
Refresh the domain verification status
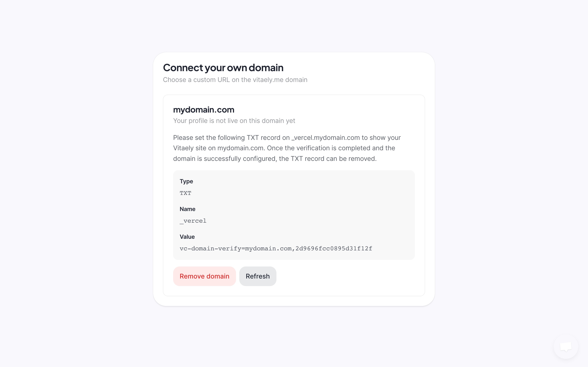coord(257,276)
